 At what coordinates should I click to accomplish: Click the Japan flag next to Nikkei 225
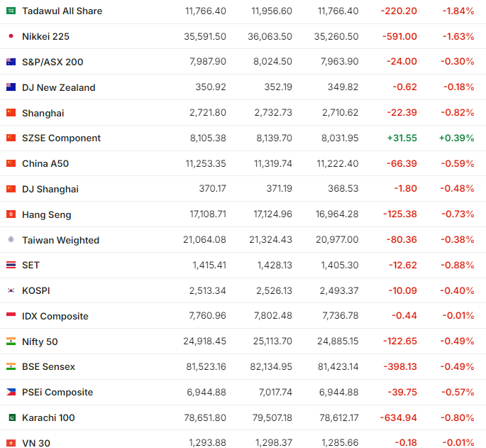pos(11,36)
